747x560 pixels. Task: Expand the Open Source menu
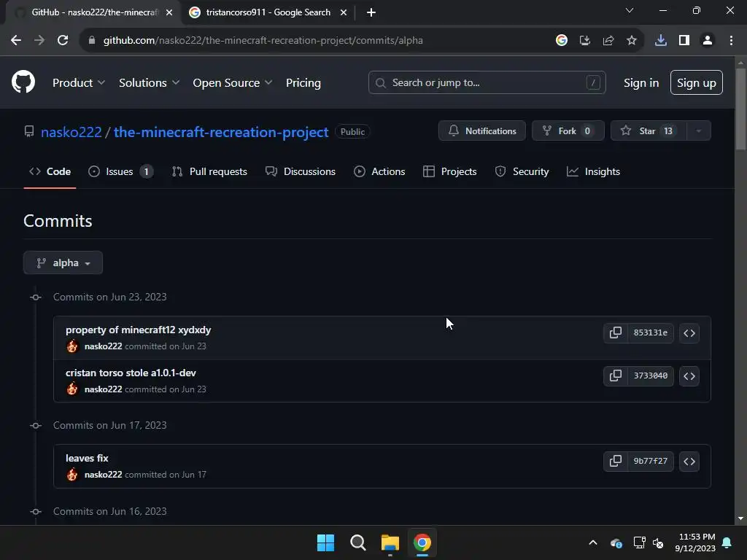tap(233, 83)
